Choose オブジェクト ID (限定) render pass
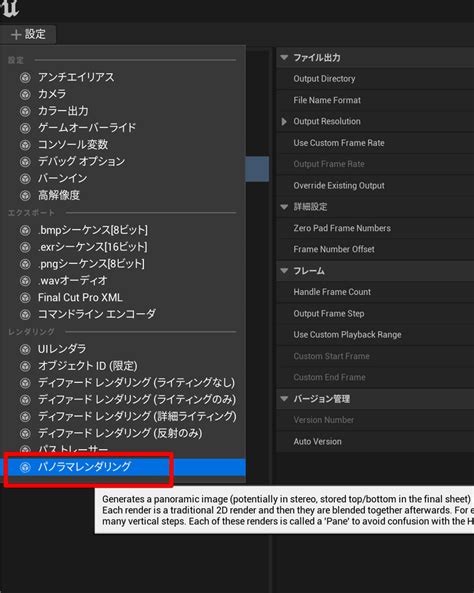Viewport: 474px width, 593px height. (87, 366)
